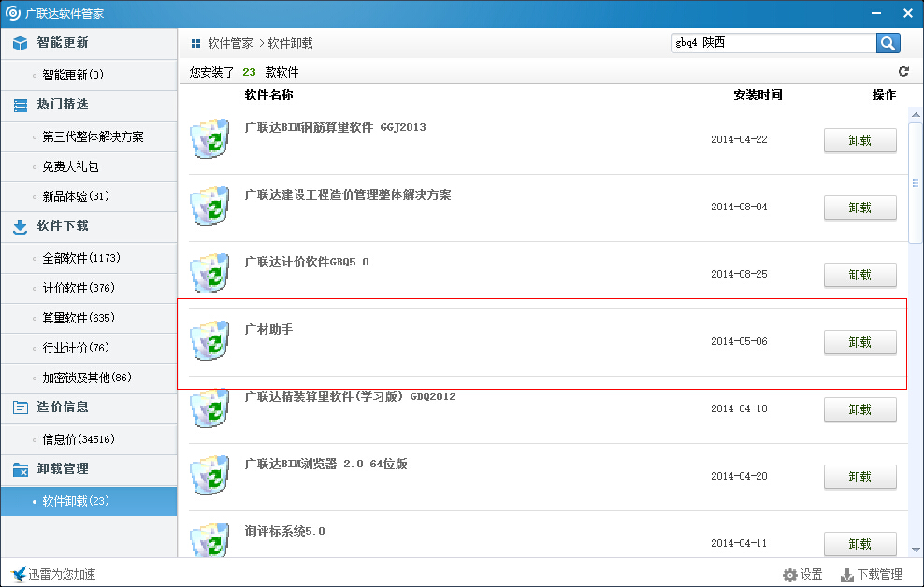Click the 软件下载 download arrow icon

[x=20, y=227]
